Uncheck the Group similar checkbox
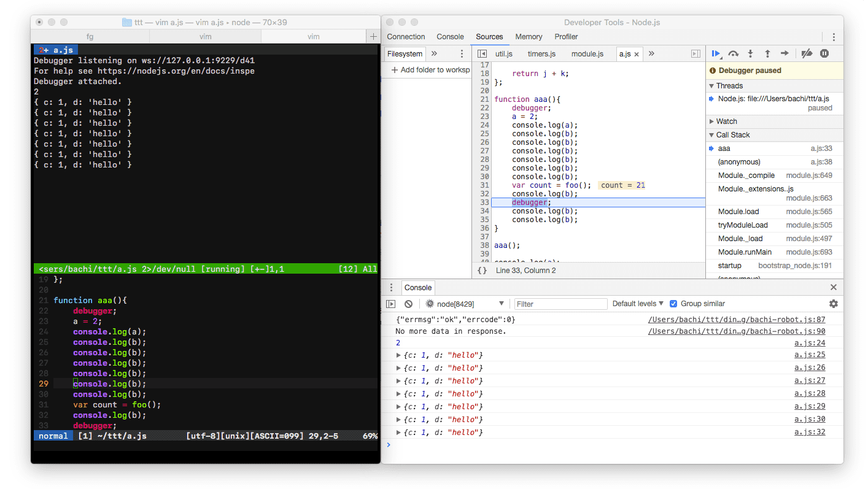Screen dimensions: 868x489 pos(673,304)
